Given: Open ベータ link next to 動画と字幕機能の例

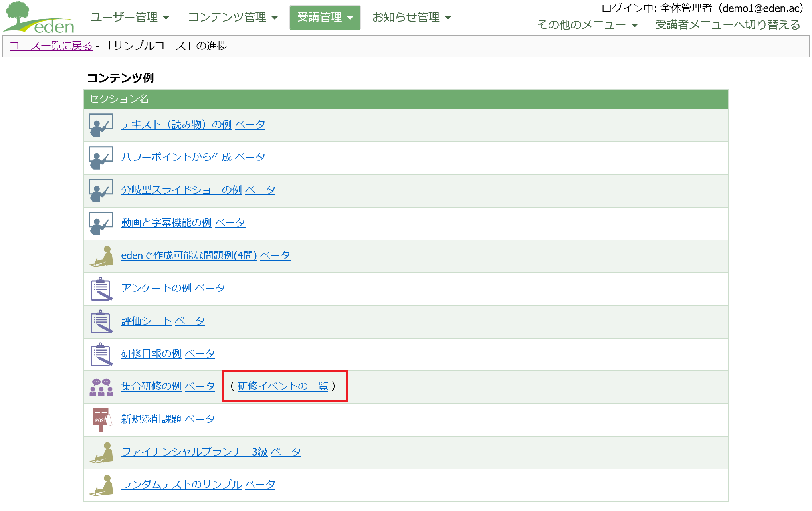Looking at the screenshot, I should tap(230, 222).
